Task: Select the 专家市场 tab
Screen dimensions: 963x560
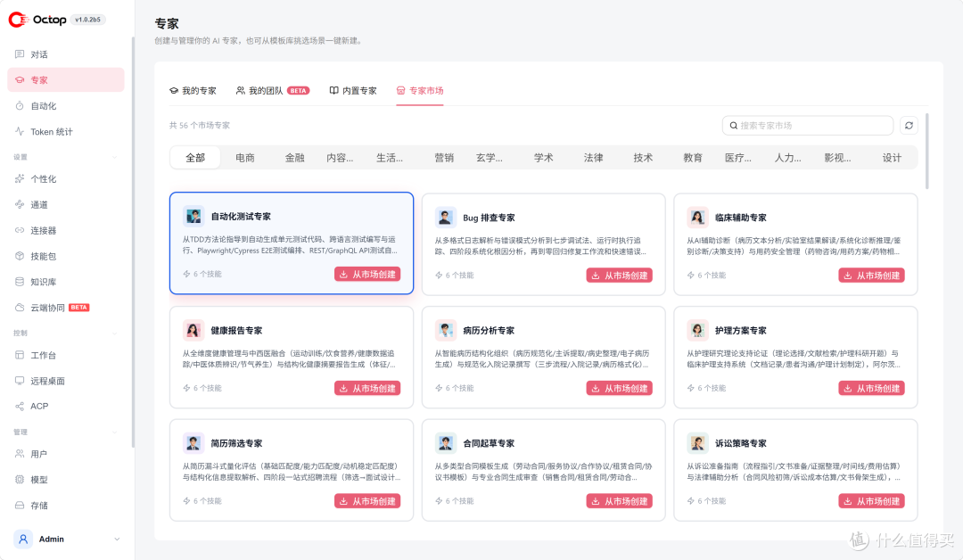Action: 420,90
